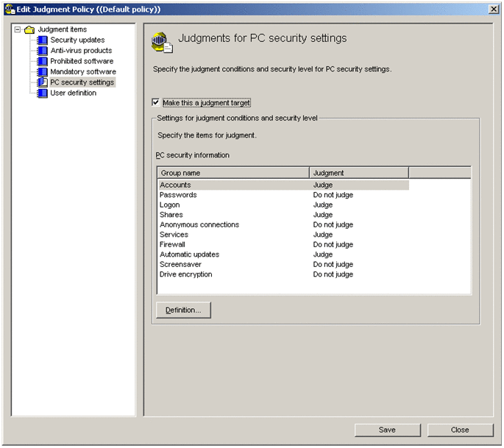This screenshot has width=504, height=448.
Task: Click the Judgment items folder icon
Action: 29,30
